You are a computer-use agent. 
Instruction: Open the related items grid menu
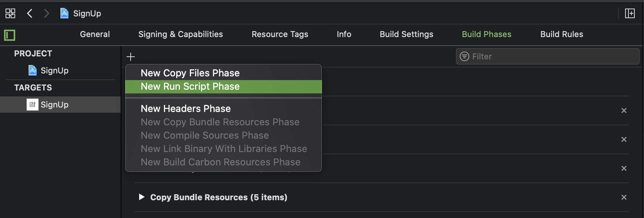(x=10, y=14)
